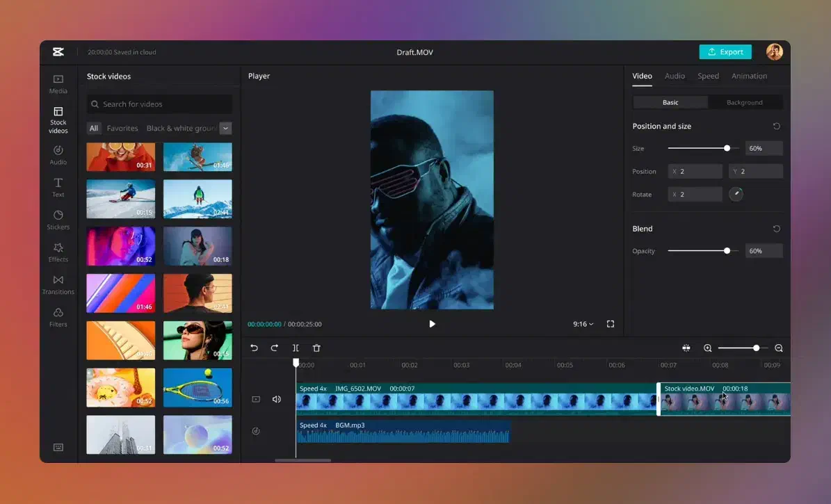Open the 9:16 aspect ratio dropdown
The image size is (831, 504).
(583, 324)
